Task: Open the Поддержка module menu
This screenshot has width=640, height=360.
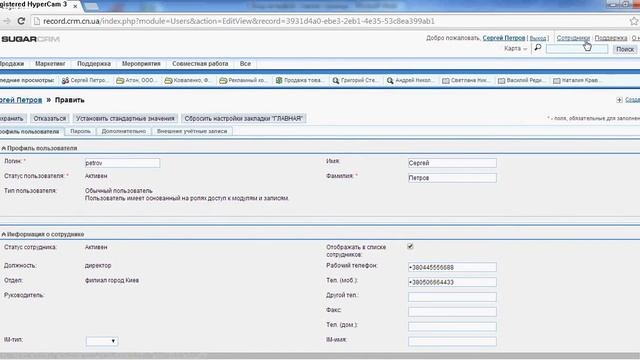Action: (94, 64)
